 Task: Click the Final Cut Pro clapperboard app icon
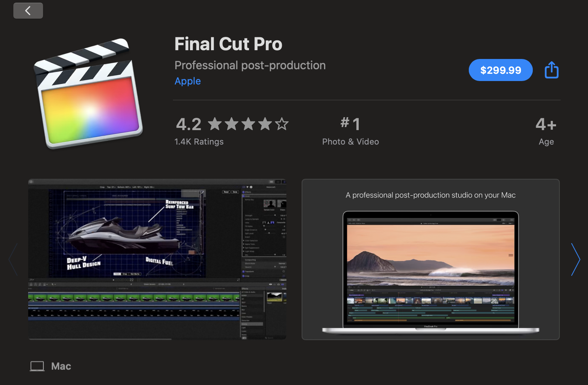tap(88, 93)
